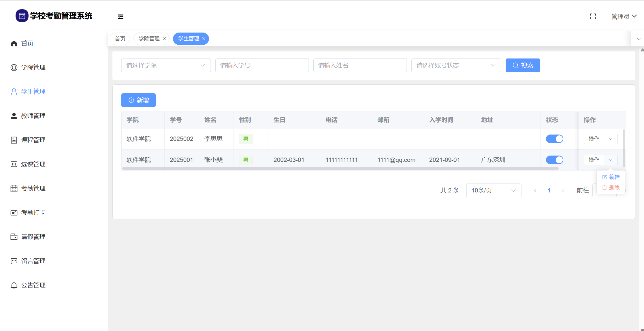The height and width of the screenshot is (331, 644).
Task: Enter fullscreen mode via corner-brackets icon
Action: pyautogui.click(x=593, y=17)
